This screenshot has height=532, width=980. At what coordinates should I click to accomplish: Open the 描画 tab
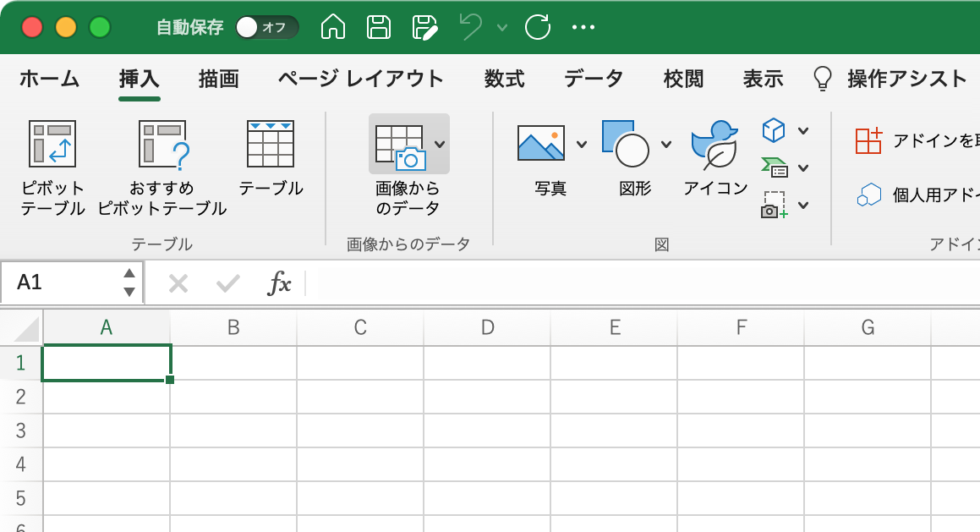click(219, 79)
